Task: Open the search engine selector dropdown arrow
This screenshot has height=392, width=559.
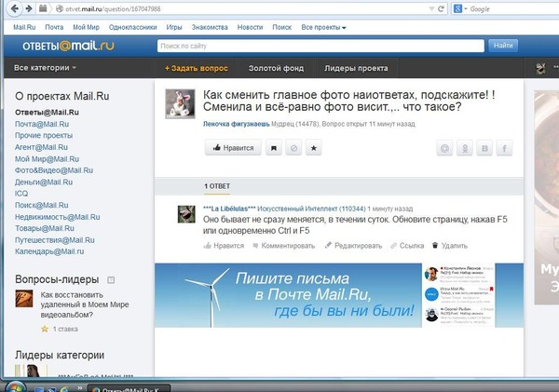Action: pyautogui.click(x=465, y=9)
